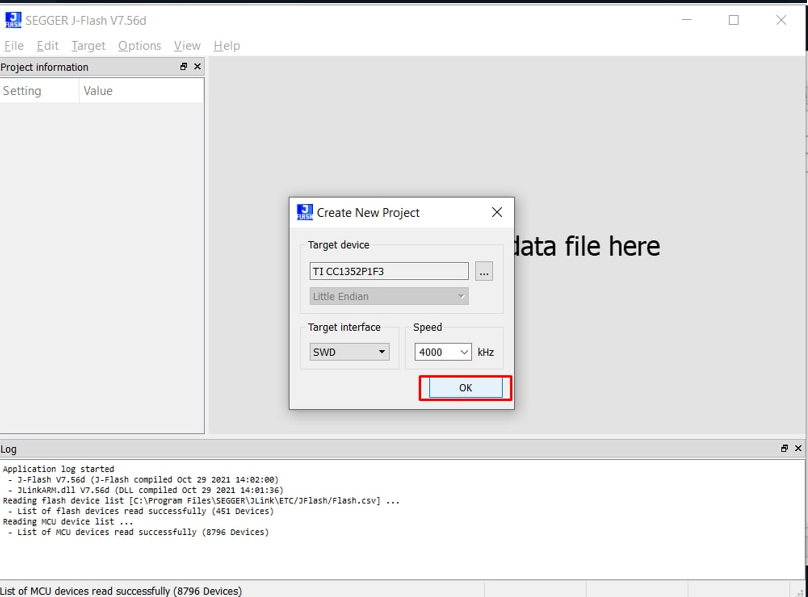Click the 'JLinkARM.dll V7.56d' log line
Screen dimensions: 808x597
pyautogui.click(x=145, y=490)
